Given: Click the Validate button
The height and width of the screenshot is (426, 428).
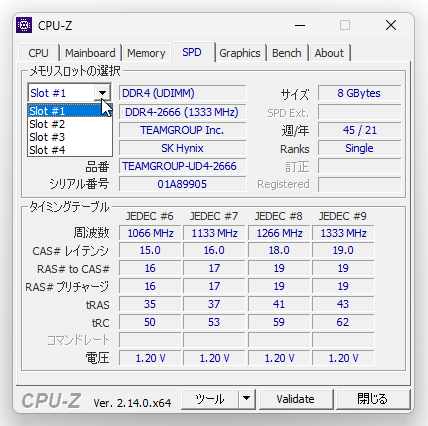Looking at the screenshot, I should (x=295, y=399).
